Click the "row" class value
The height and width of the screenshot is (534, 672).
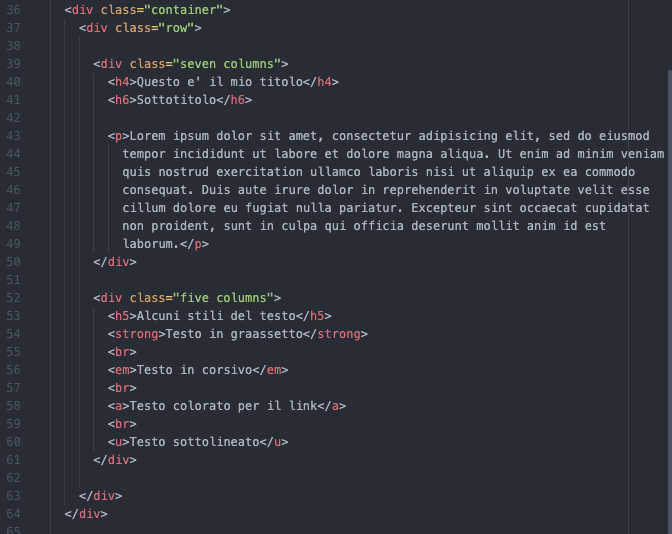pos(176,28)
